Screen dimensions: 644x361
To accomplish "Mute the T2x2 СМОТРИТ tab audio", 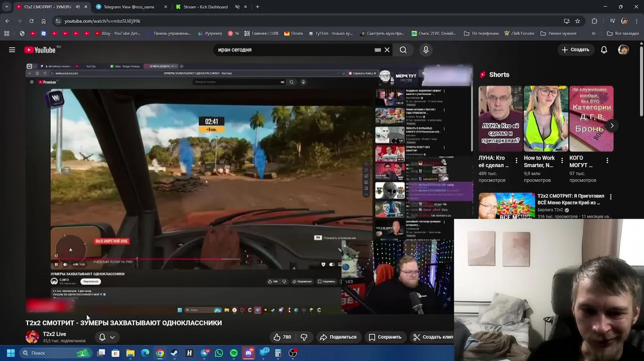I will (x=77, y=7).
